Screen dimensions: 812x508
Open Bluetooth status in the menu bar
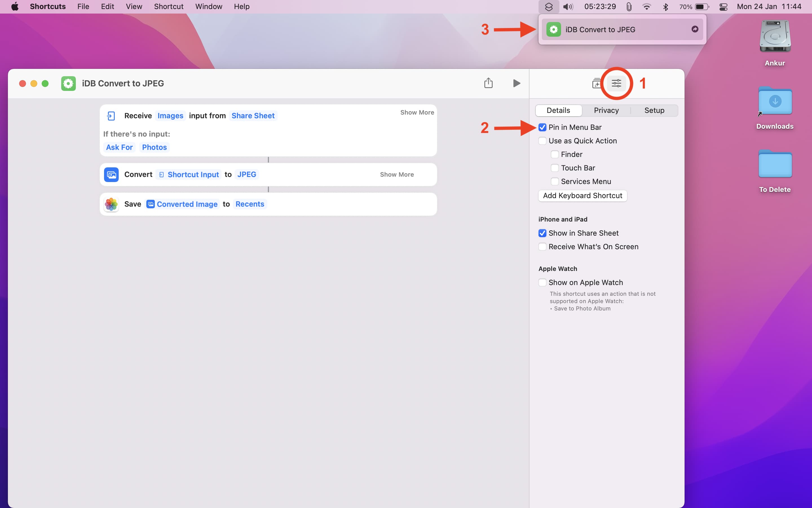point(666,7)
